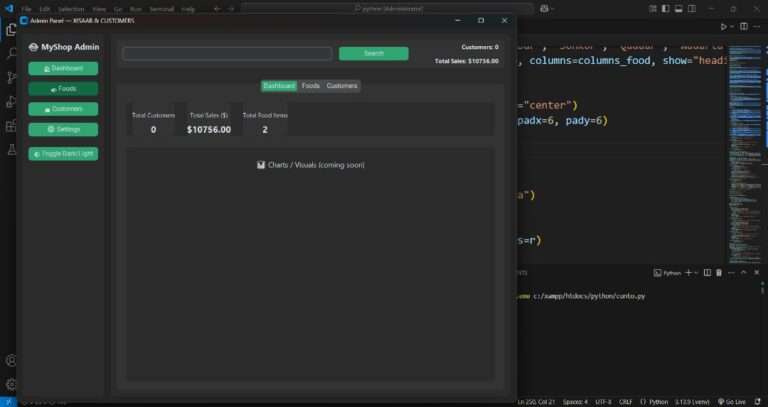Click Spaces: 4 in status bar
Screen dimensions: 768x407
coord(575,402)
